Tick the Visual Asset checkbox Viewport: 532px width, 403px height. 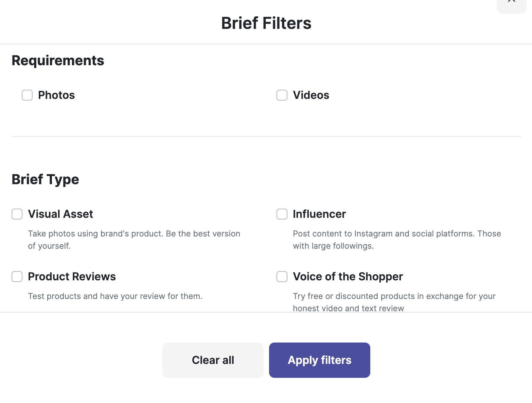coord(17,214)
